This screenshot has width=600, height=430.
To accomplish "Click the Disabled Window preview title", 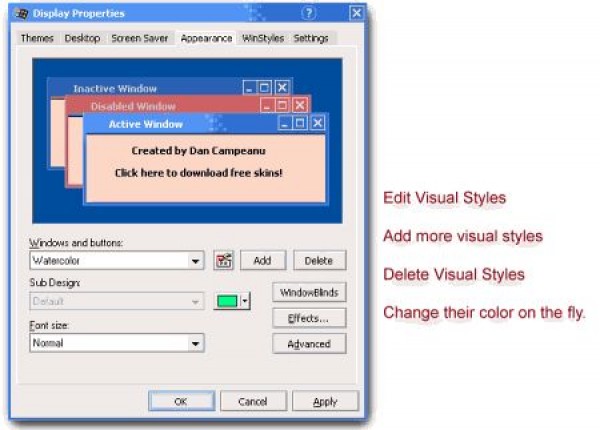I will (133, 106).
